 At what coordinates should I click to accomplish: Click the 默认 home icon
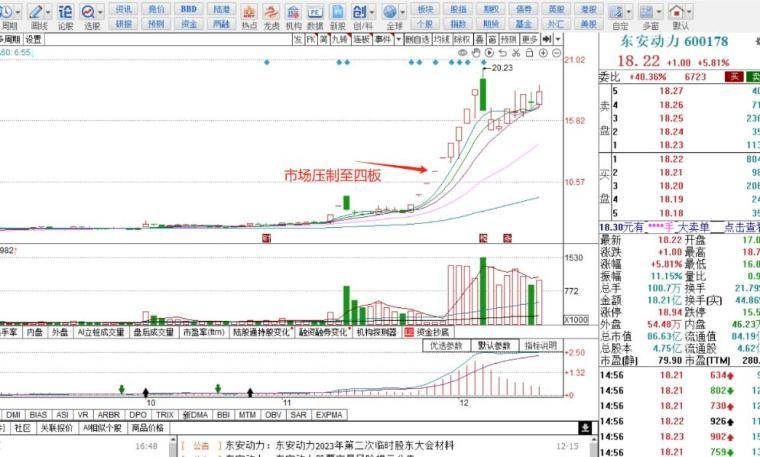[x=677, y=12]
